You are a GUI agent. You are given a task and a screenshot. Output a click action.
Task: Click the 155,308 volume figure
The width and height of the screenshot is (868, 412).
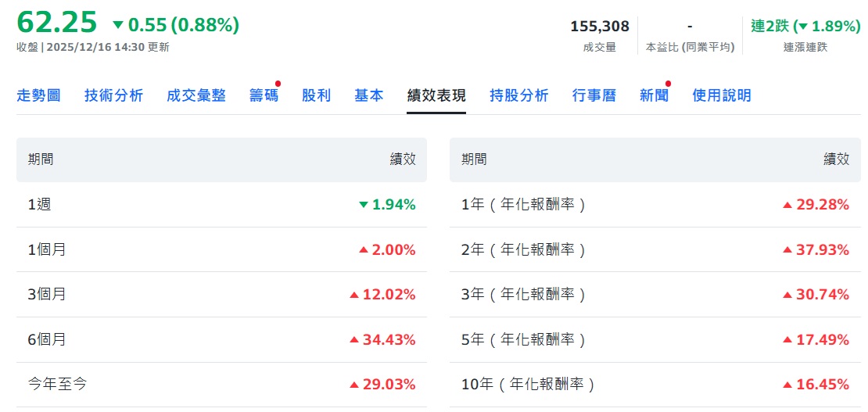click(x=600, y=26)
